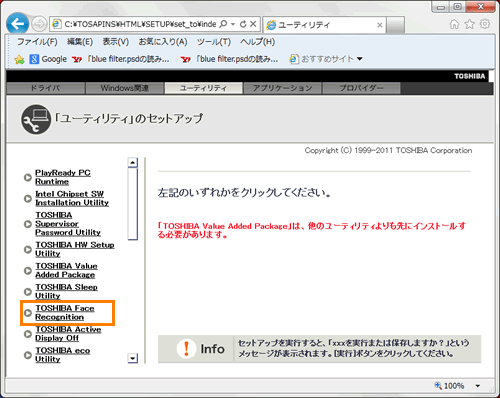Click the utility list scrollbar thumb
The image size is (500, 398).
133,204
